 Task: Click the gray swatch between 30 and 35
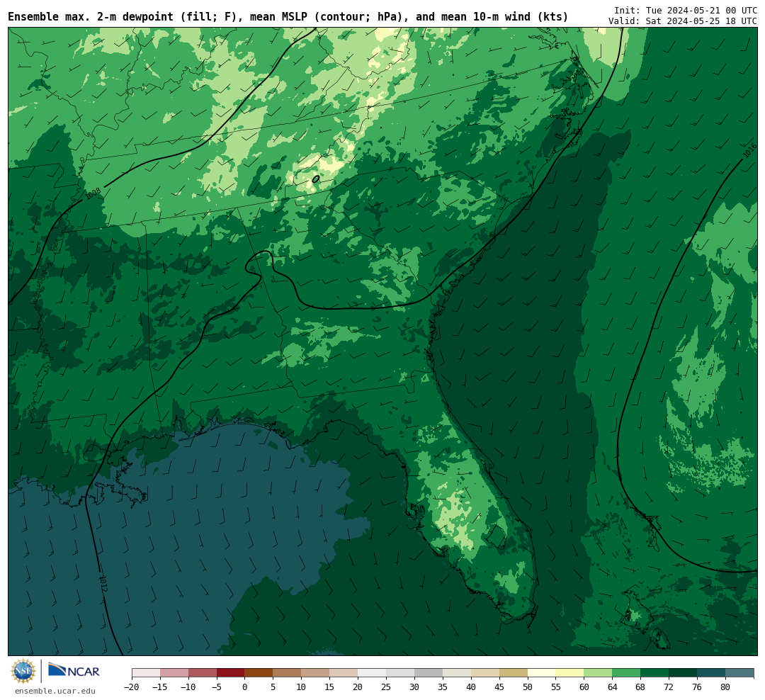(x=429, y=672)
